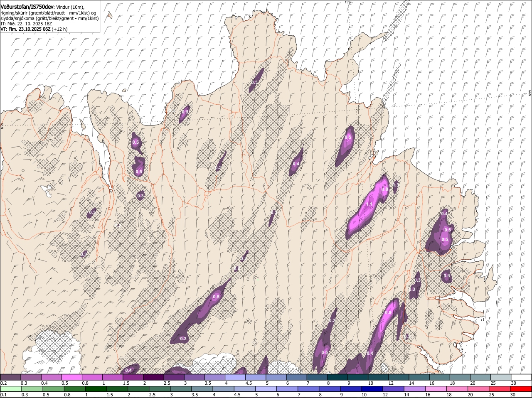
Task: Click the deep navy 10–12 swatch in the bottom legend
Action: pyautogui.click(x=373, y=389)
